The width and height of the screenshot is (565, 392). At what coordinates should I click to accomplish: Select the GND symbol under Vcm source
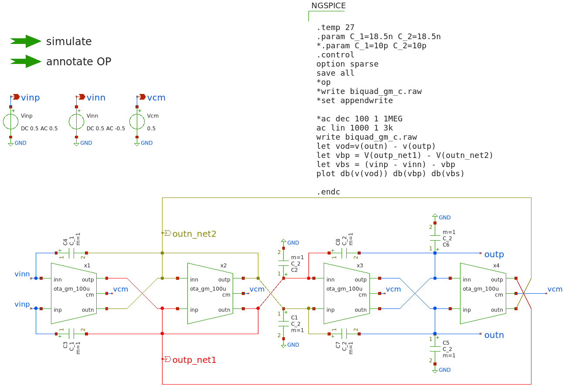137,143
